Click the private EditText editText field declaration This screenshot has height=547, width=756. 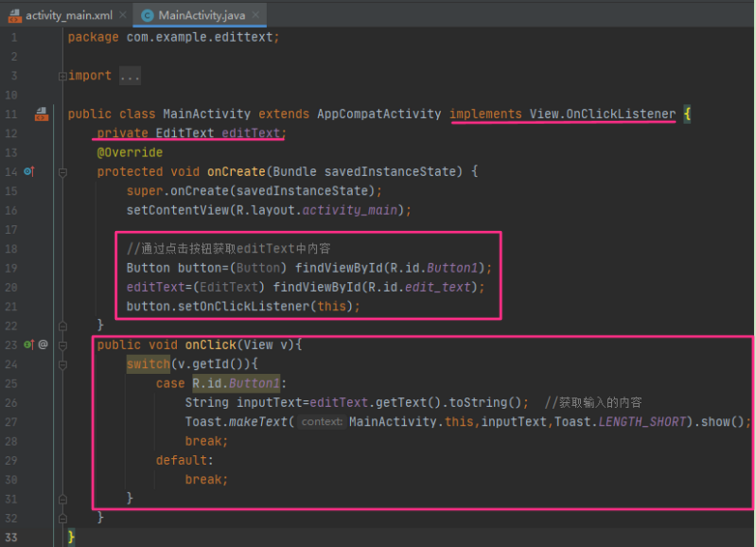(191, 133)
